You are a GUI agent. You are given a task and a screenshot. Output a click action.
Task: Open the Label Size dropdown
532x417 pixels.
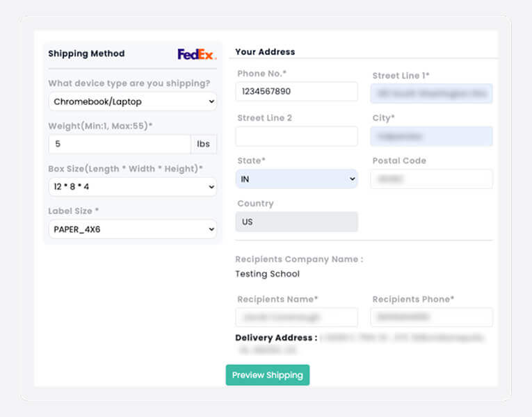[x=132, y=229]
